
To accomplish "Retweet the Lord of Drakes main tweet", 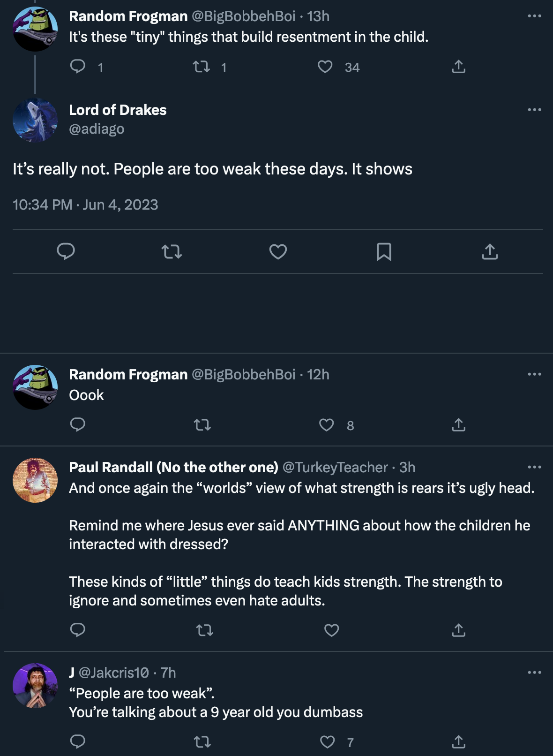I will [172, 251].
